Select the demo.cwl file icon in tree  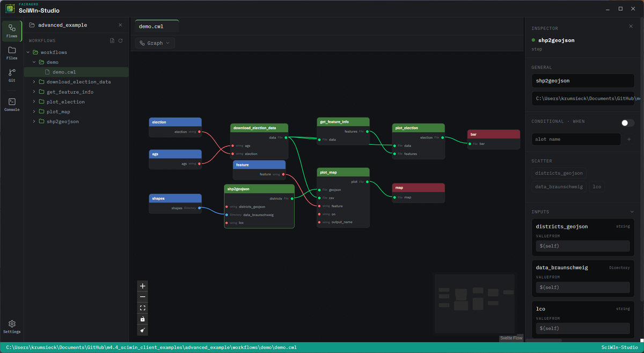(x=48, y=72)
